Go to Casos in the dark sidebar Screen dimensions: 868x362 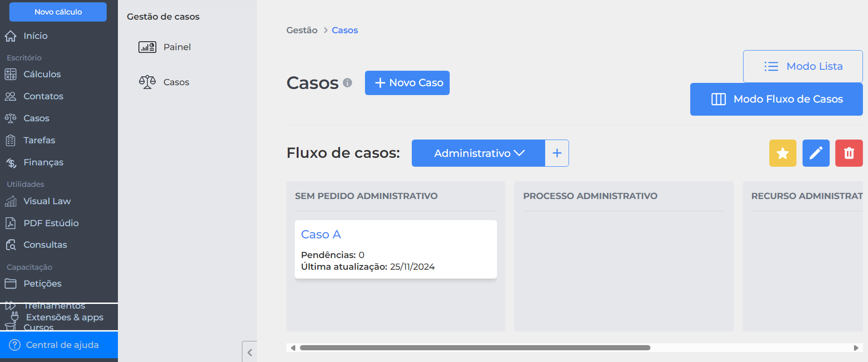pyautogui.click(x=36, y=118)
